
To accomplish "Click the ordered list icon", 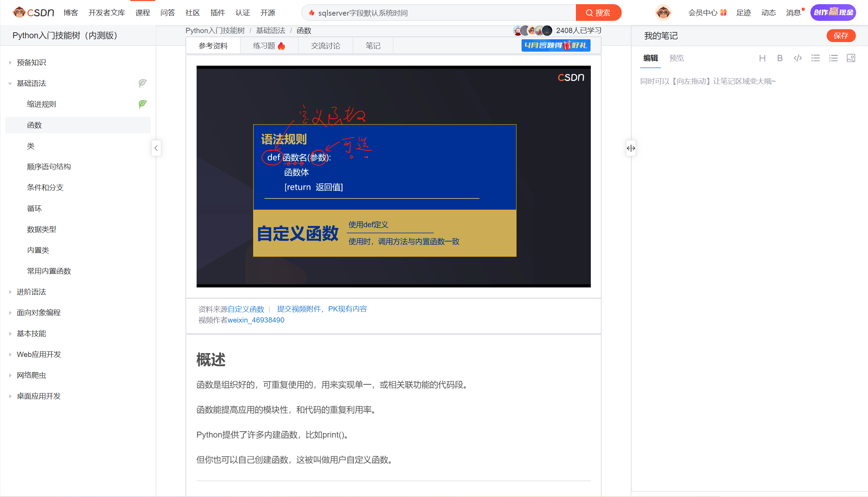I will click(x=833, y=58).
